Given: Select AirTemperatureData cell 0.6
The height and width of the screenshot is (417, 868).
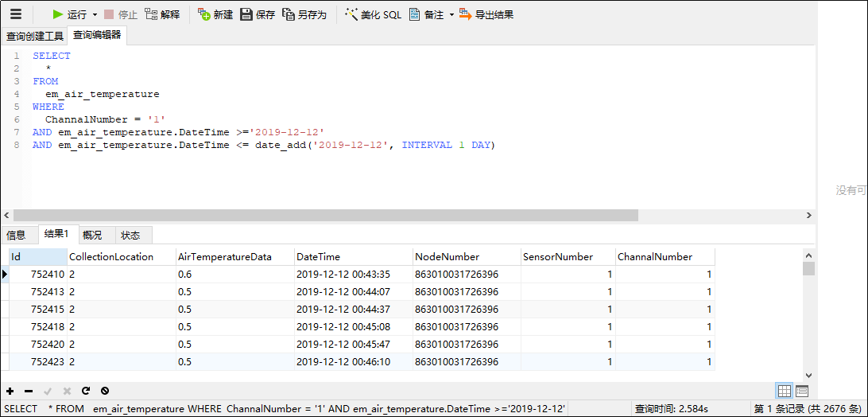Looking at the screenshot, I should (x=234, y=274).
